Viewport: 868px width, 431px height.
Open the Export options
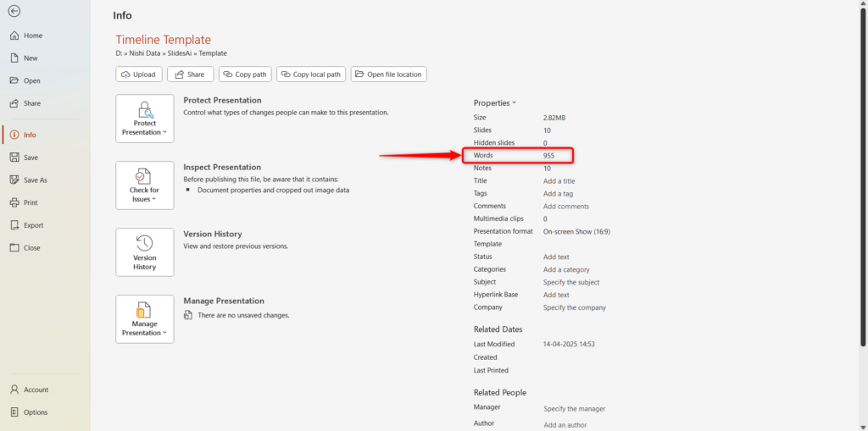(x=33, y=225)
